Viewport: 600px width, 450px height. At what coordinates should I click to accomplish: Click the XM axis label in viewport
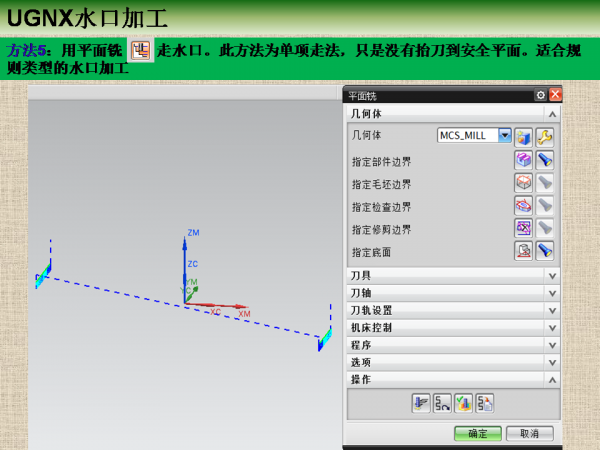(x=244, y=314)
